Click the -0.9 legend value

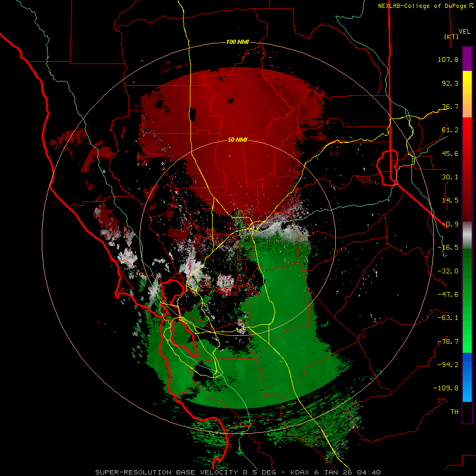(450, 224)
